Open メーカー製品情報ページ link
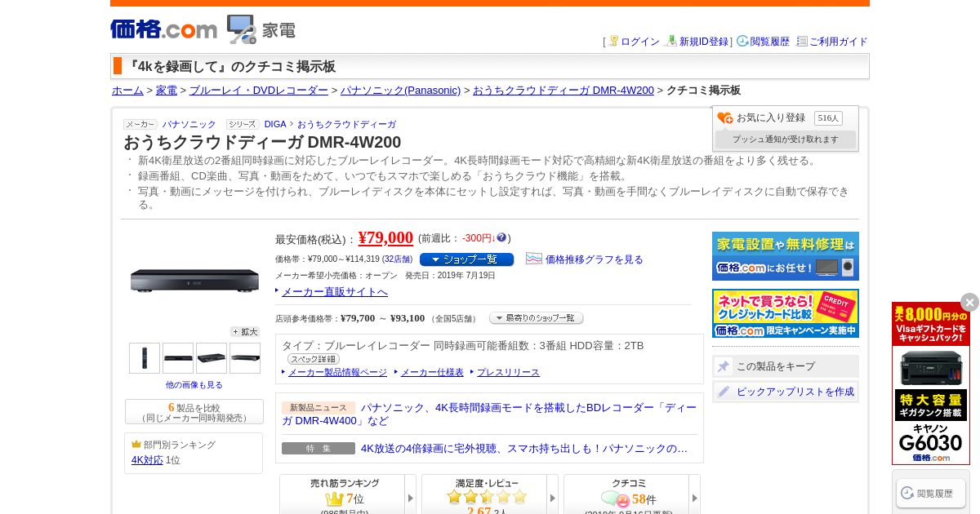 337,372
